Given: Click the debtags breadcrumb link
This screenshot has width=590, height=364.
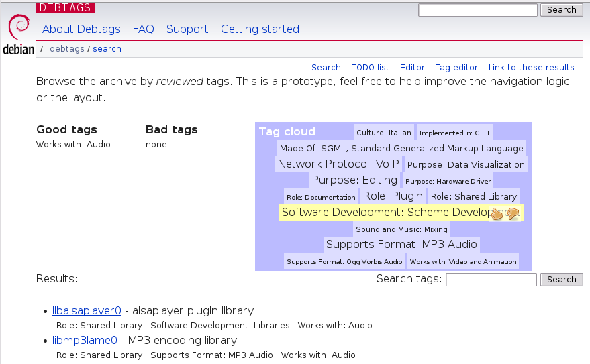Looking at the screenshot, I should [67, 49].
